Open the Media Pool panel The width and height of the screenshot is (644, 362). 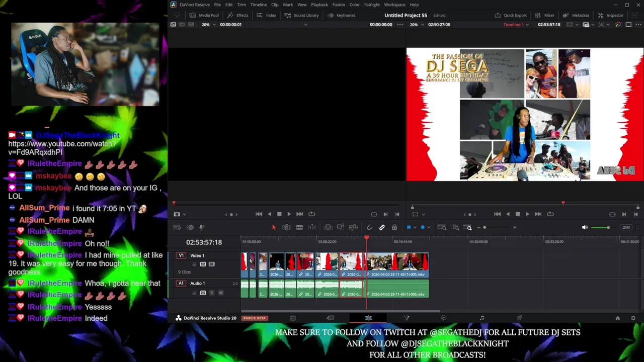tap(204, 15)
